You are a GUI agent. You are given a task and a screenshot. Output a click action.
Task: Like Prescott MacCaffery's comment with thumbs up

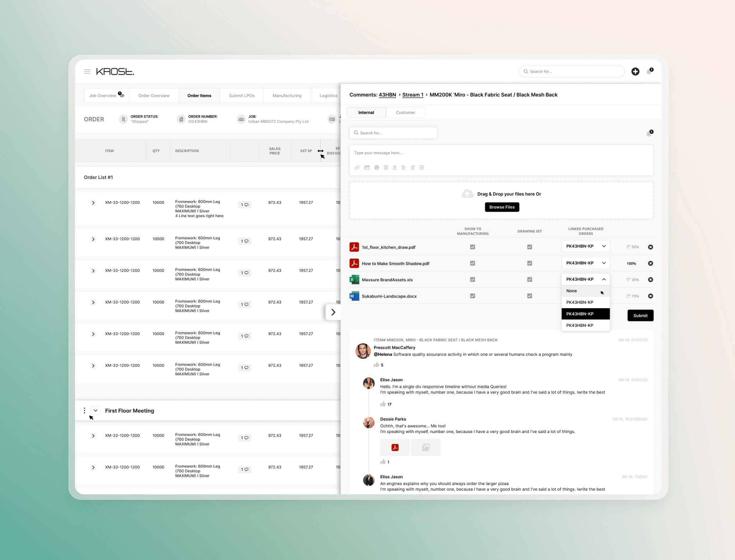(x=376, y=365)
